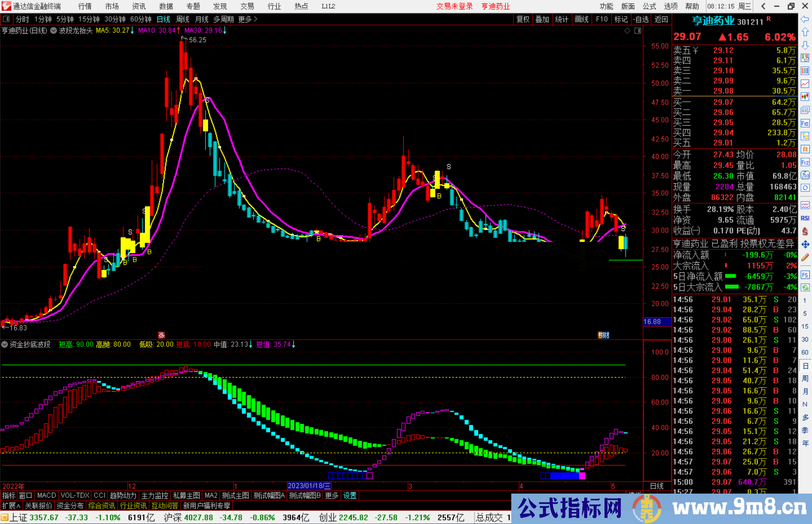The width and height of the screenshot is (812, 524).
Task: Open the 统计 statistics option
Action: (562, 19)
